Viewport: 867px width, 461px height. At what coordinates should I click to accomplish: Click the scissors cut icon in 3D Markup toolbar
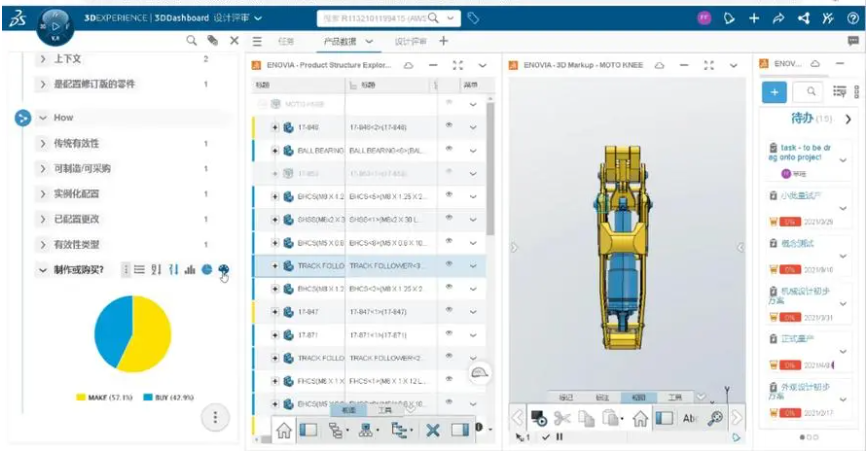[x=562, y=418]
